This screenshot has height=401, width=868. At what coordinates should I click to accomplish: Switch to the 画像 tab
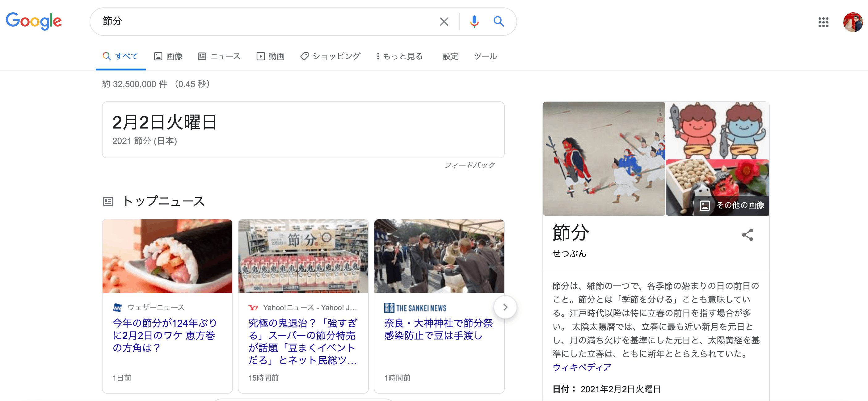point(168,56)
